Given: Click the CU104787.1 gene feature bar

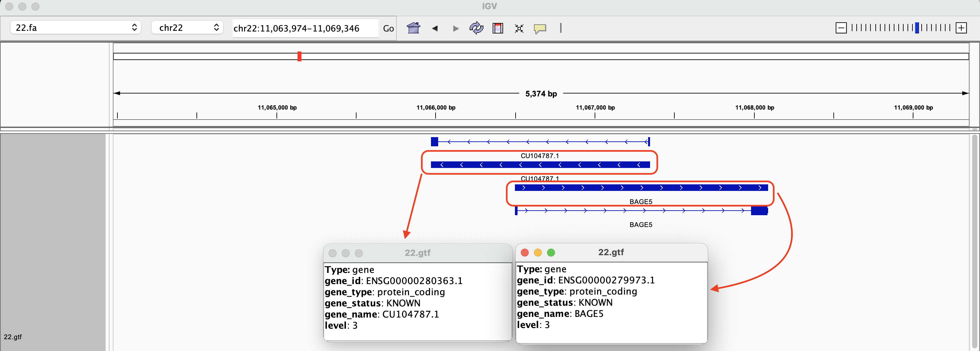Looking at the screenshot, I should 540,165.
